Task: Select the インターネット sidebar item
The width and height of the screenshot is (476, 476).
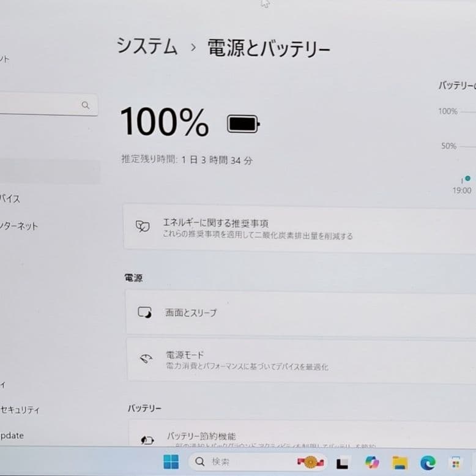Action: point(19,226)
